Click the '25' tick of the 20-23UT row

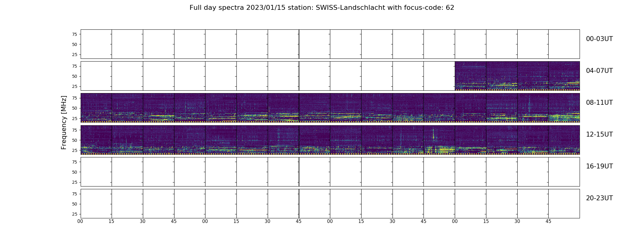point(75,214)
